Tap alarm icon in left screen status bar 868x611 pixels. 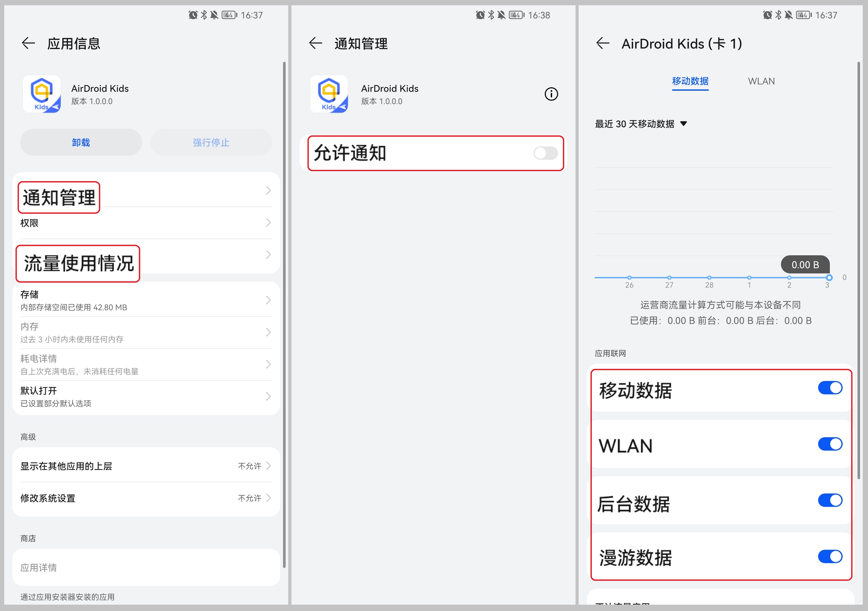point(193,15)
